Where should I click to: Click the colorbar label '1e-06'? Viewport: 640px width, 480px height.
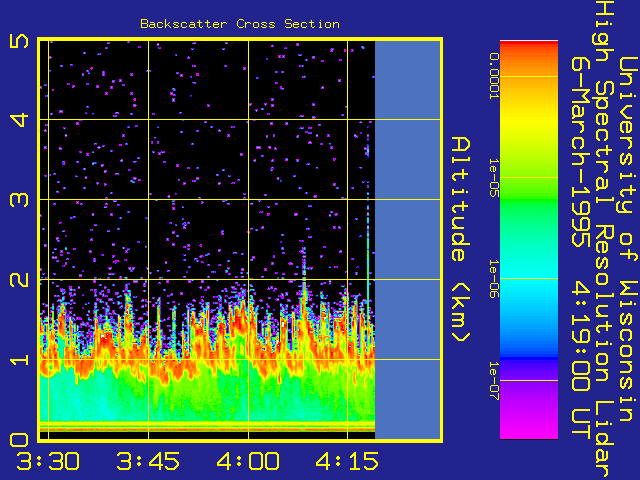click(494, 279)
